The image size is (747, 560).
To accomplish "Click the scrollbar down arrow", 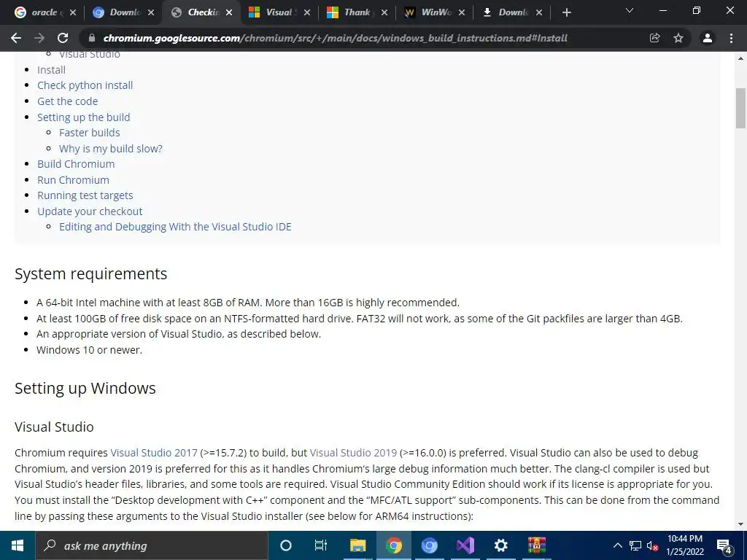I will (741, 524).
